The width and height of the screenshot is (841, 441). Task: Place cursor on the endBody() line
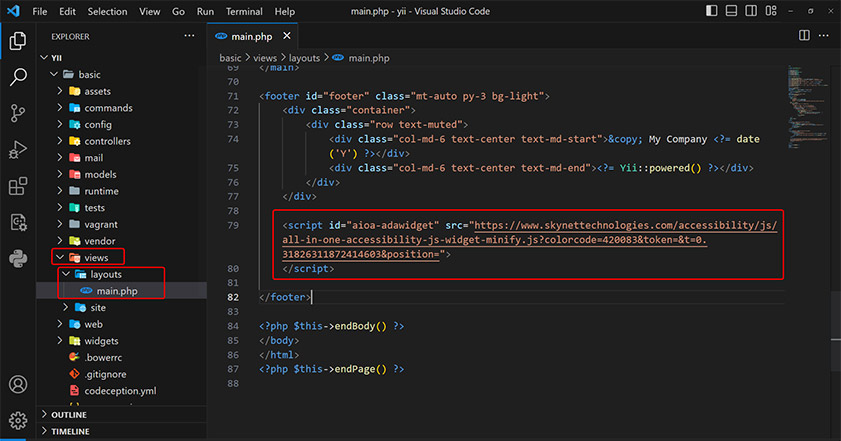[x=331, y=326]
